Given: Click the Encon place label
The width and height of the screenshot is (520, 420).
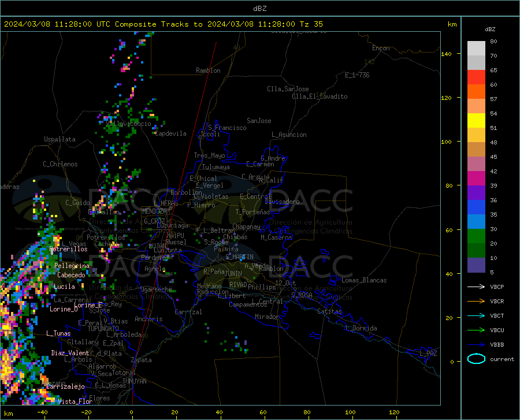Looking at the screenshot, I should pyautogui.click(x=381, y=48).
